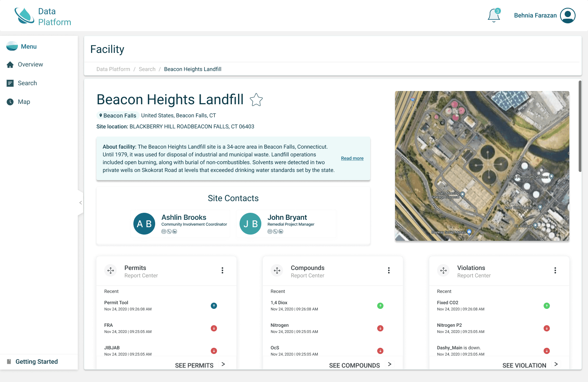Screen dimensions: 588x382
Task: Open Search in the sidebar
Action: [27, 83]
